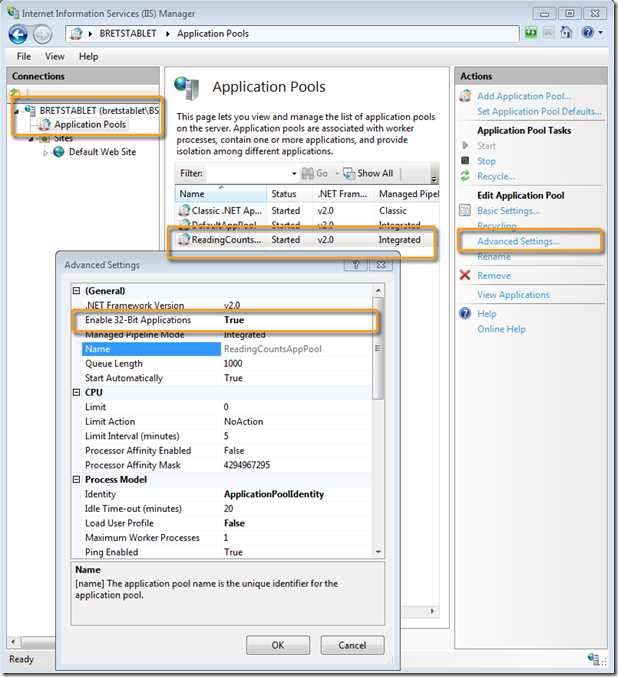Viewport: 618px width, 677px height.
Task: Collapse the CPU section
Action: [x=77, y=392]
